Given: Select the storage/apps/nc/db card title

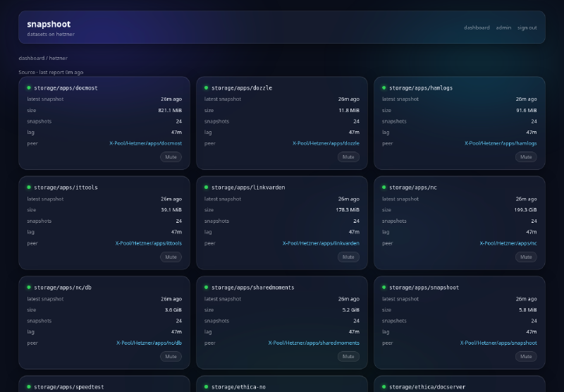Looking at the screenshot, I should click(x=63, y=288).
